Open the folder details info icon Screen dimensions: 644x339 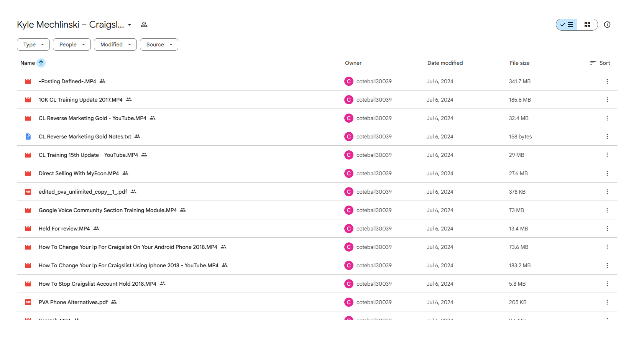[x=607, y=25]
